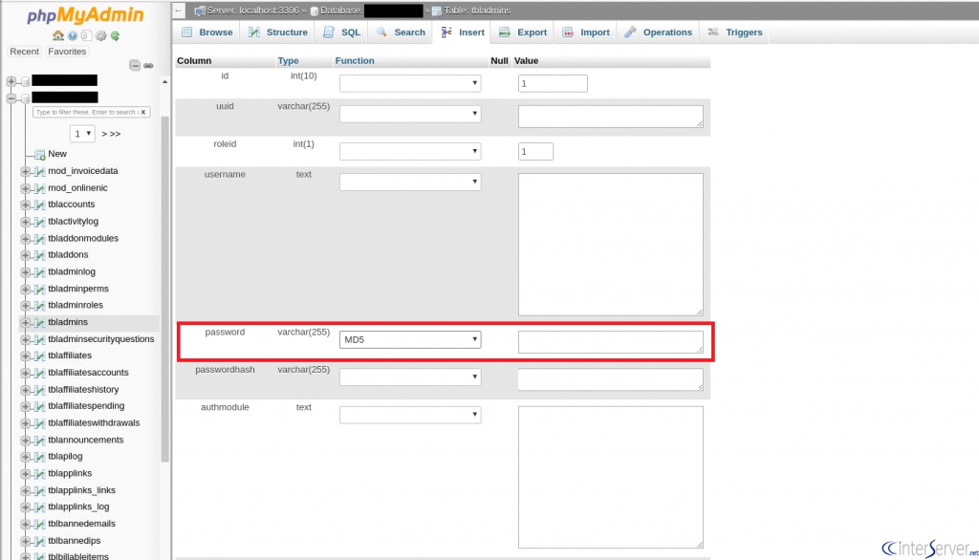Switch to the Browse tab
This screenshot has width=979, height=560.
(x=207, y=32)
